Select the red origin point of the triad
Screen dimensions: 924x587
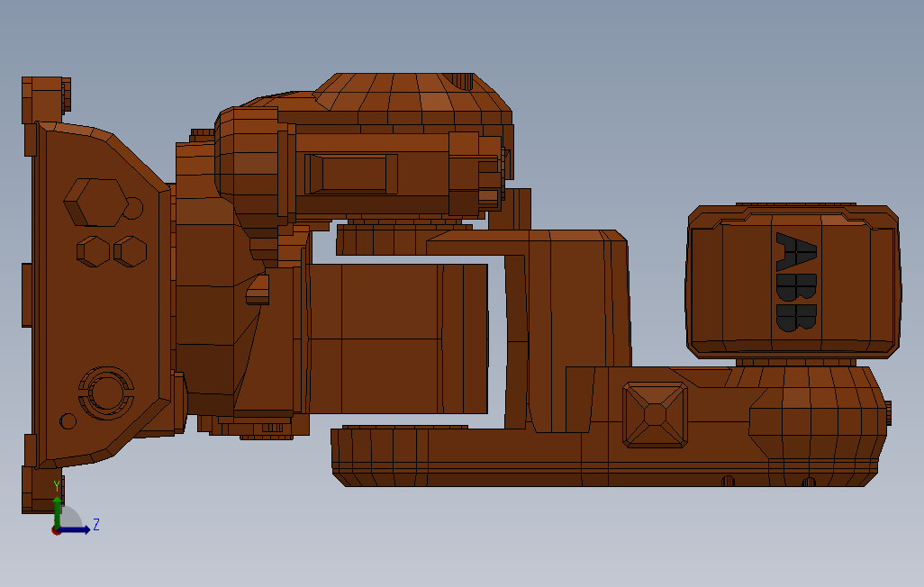pyautogui.click(x=56, y=530)
